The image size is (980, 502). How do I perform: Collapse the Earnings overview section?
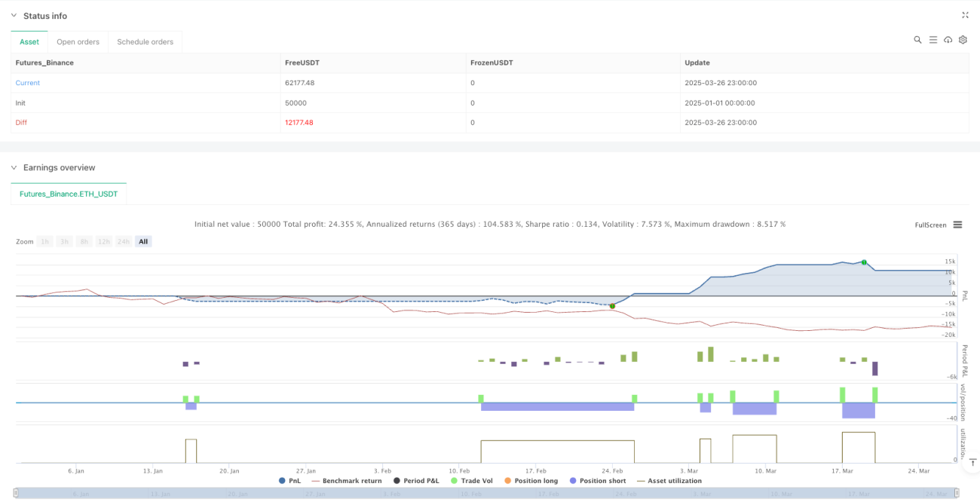(x=14, y=167)
